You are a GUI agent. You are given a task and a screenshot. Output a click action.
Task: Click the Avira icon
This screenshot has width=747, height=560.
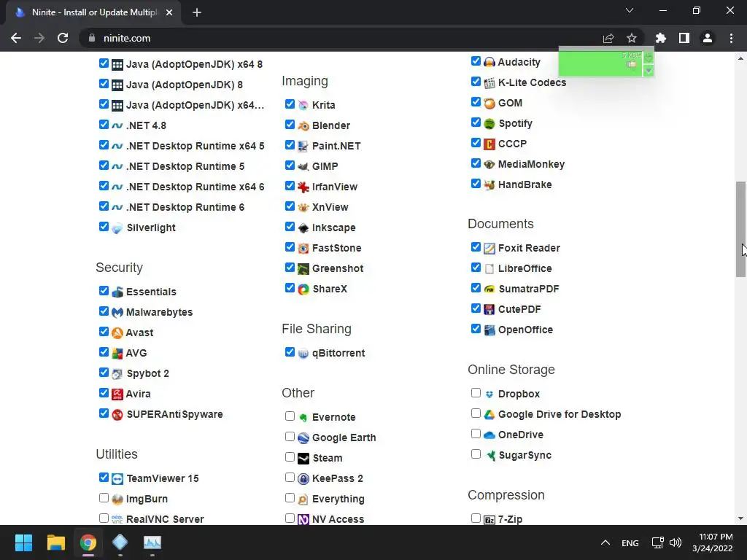pos(117,394)
